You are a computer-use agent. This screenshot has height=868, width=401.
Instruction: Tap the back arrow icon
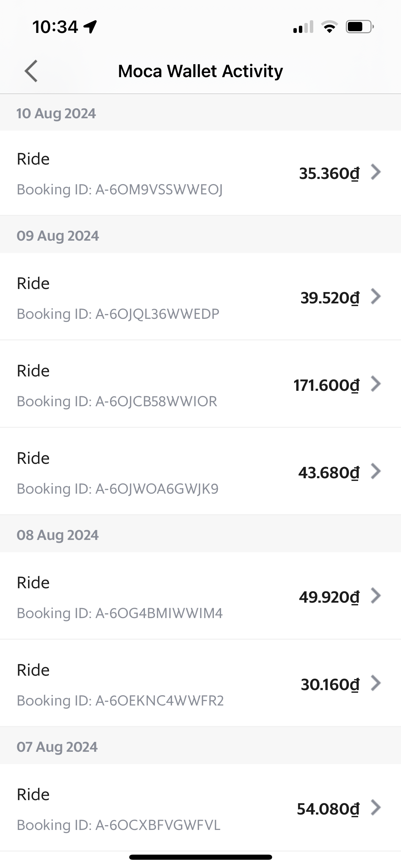coord(31,71)
